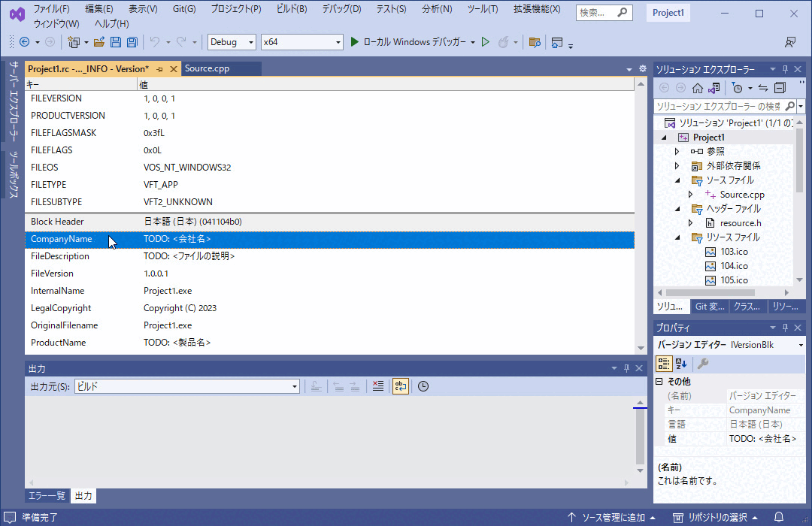
Task: Click the Home icon in Solution Explorer
Action: (698, 88)
